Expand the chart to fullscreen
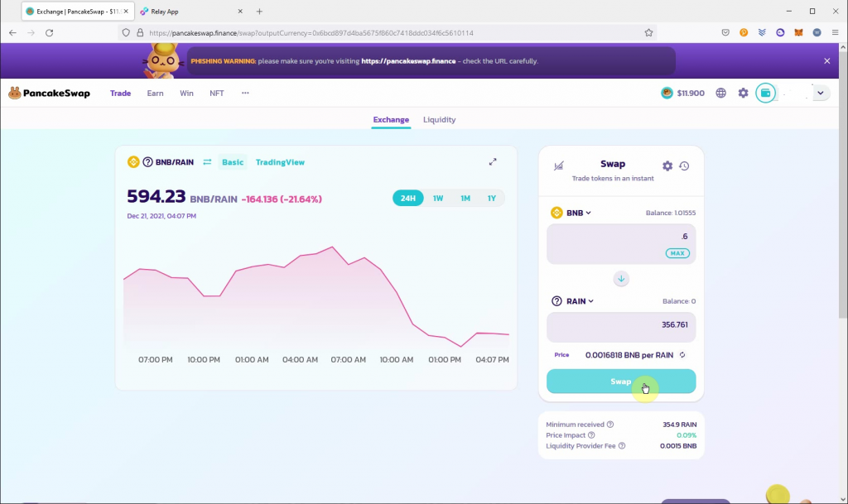The height and width of the screenshot is (504, 848). point(493,162)
